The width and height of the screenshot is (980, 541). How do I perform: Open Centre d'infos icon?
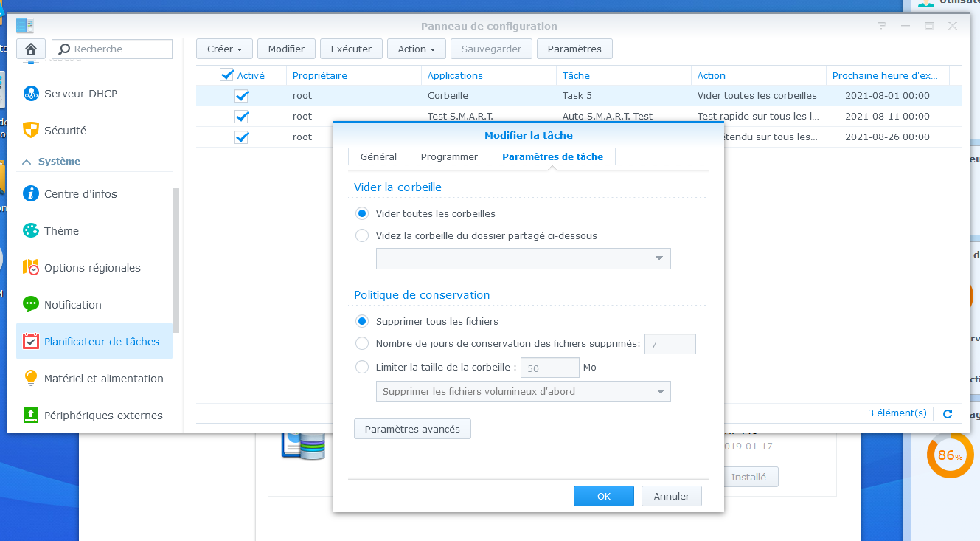31,194
